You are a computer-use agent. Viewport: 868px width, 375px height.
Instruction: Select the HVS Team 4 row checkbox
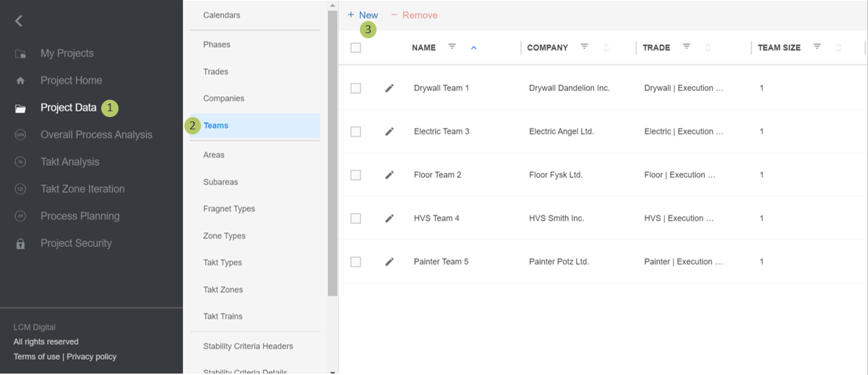(x=356, y=218)
